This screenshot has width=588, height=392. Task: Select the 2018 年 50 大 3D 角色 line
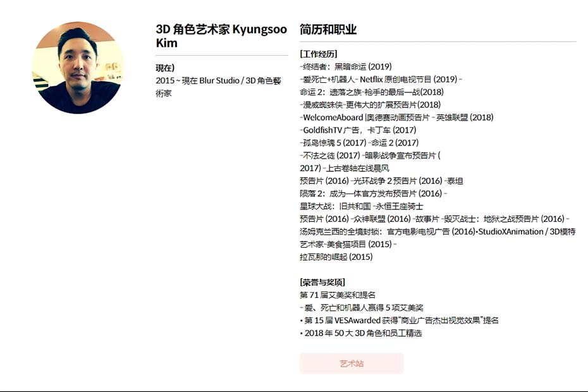pyautogui.click(x=361, y=333)
